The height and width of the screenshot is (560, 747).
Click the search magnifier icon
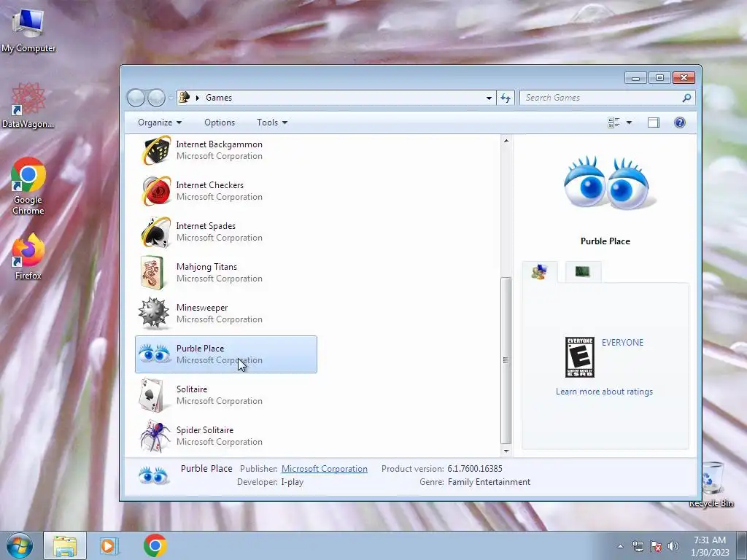686,98
